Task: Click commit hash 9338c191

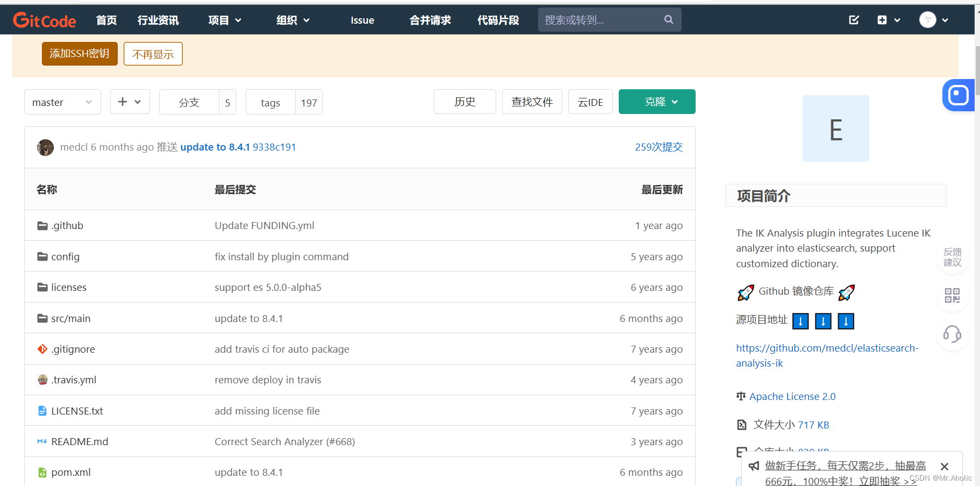Action: [x=274, y=147]
